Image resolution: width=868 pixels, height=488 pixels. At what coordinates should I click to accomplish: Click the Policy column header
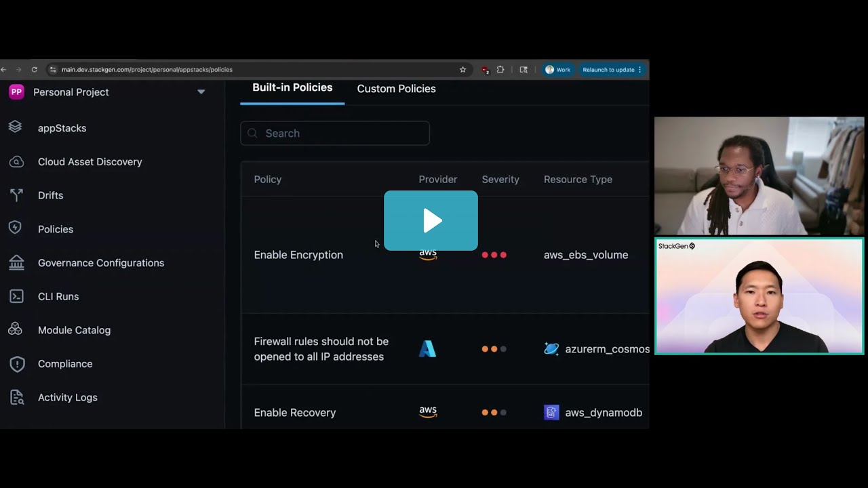tap(267, 179)
